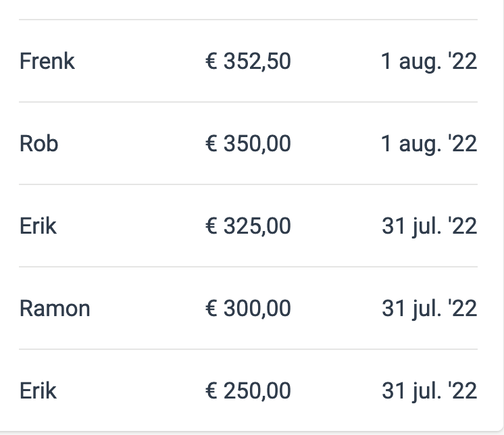Click the name Ramon
The image size is (504, 435).
coord(55,309)
